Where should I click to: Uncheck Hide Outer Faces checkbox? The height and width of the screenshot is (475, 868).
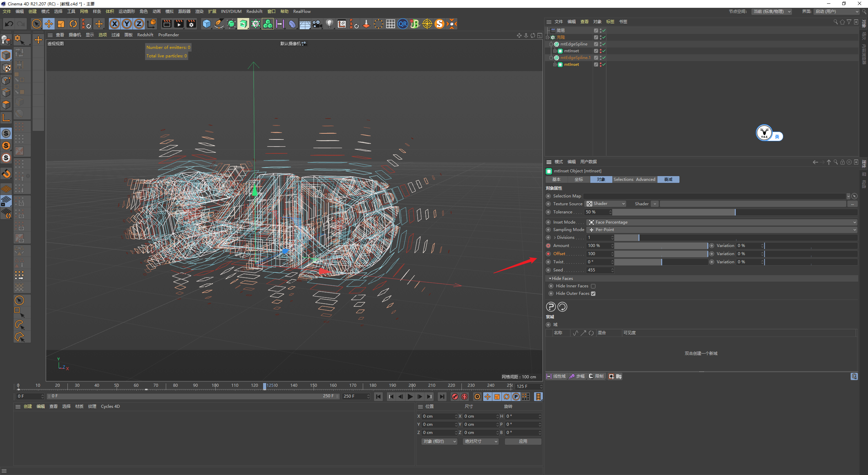click(593, 293)
